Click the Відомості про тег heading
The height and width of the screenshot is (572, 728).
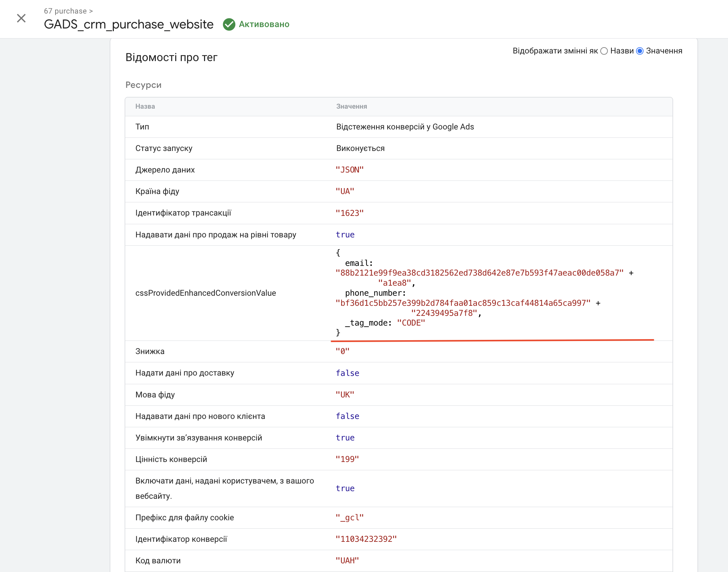(171, 57)
